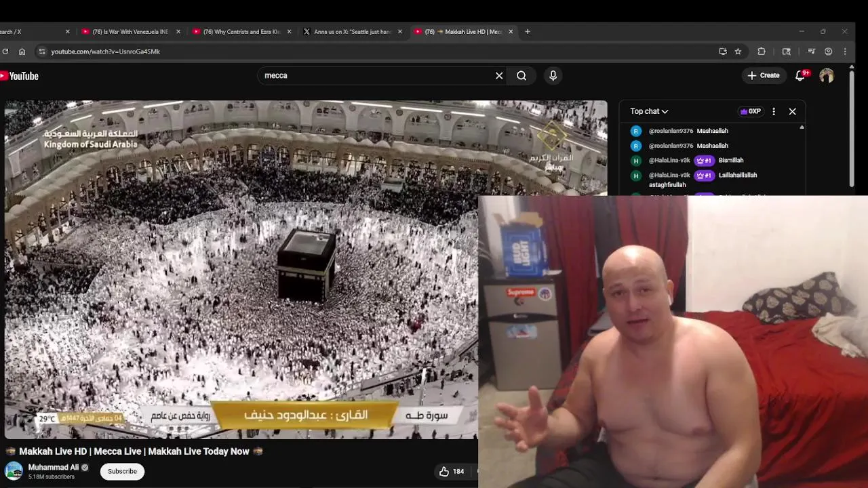Open browser extensions puzzle icon
Viewport: 868px width, 488px height.
coord(762,52)
